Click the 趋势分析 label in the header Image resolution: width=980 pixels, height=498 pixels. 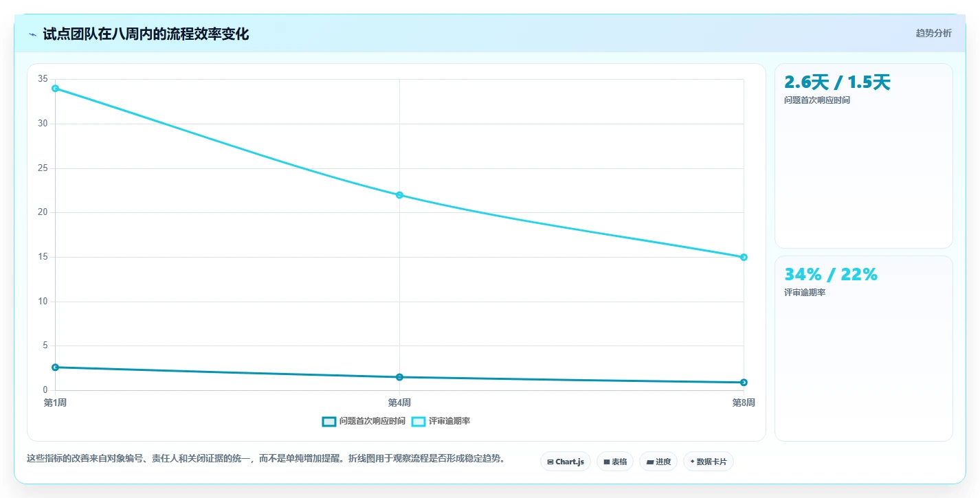[933, 33]
